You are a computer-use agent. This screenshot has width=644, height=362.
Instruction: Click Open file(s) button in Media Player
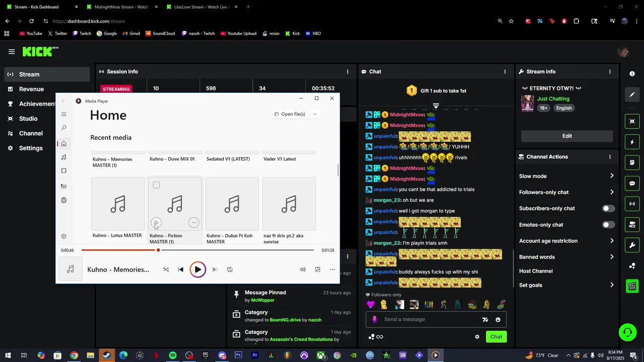290,114
